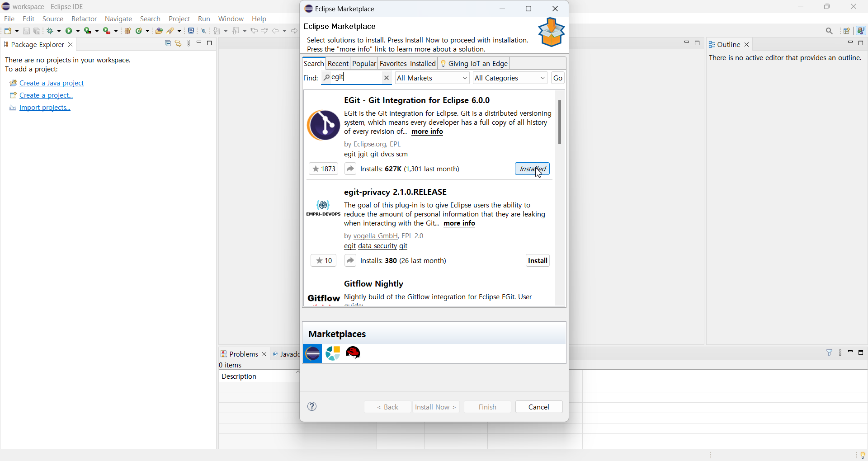Screen dimensions: 868x461
Task: Click the Marketplace help question icon
Action: tap(312, 406)
